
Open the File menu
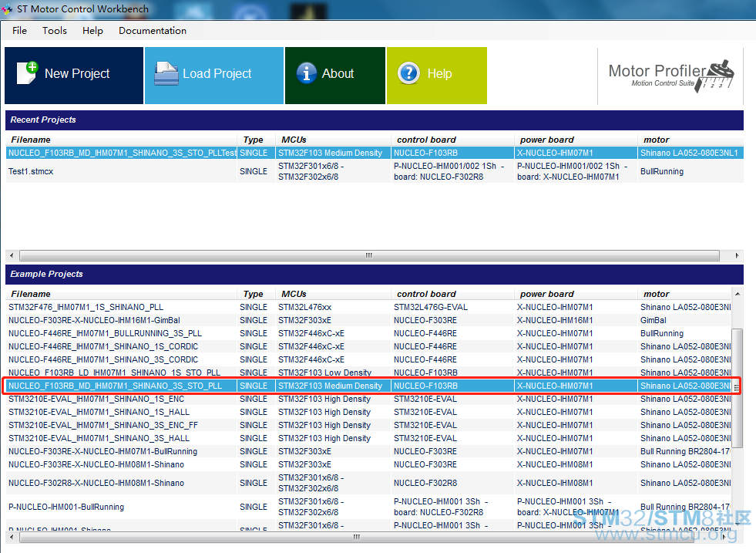tap(19, 30)
